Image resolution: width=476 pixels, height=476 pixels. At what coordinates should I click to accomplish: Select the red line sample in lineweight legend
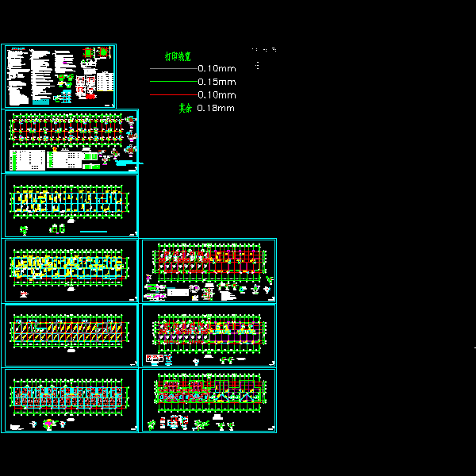click(x=173, y=95)
